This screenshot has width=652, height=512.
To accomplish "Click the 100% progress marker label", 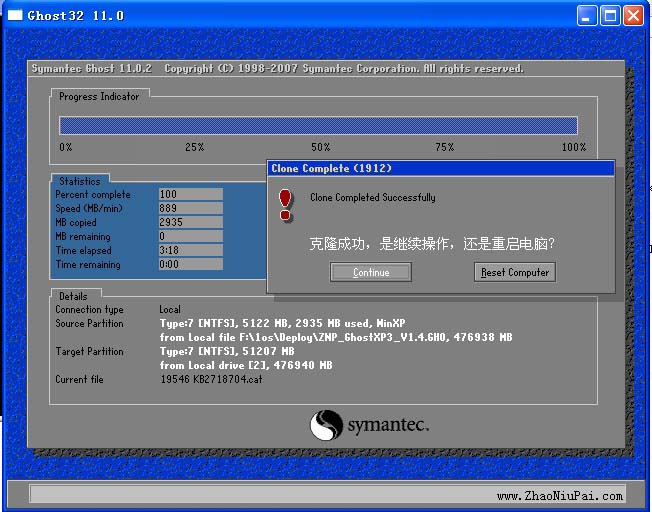I will 574,147.
